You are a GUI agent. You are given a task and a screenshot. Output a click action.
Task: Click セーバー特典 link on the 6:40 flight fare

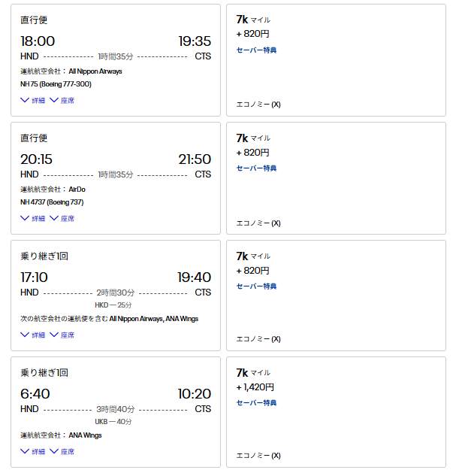[x=256, y=402]
